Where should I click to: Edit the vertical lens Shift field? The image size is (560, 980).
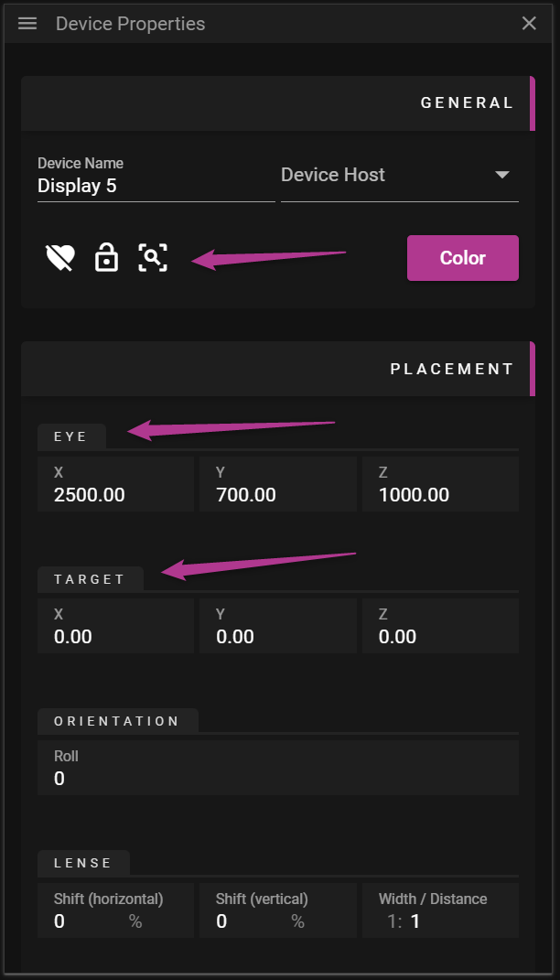coord(249,921)
